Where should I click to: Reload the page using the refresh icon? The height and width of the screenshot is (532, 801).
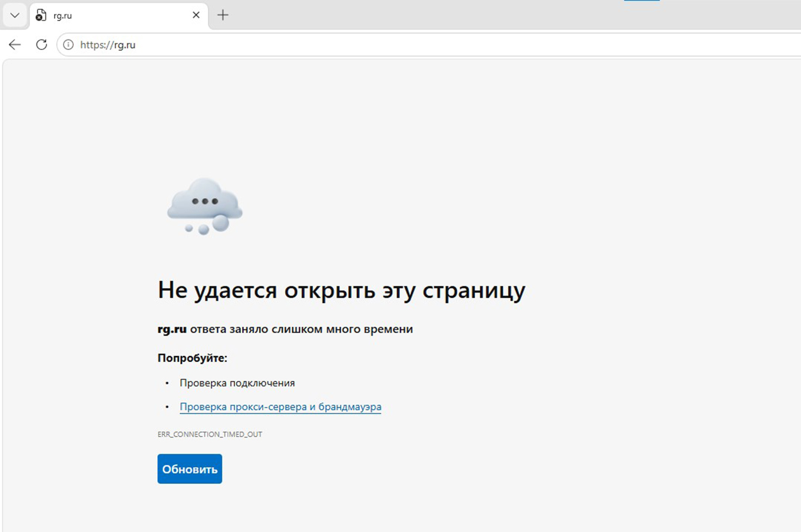click(41, 45)
